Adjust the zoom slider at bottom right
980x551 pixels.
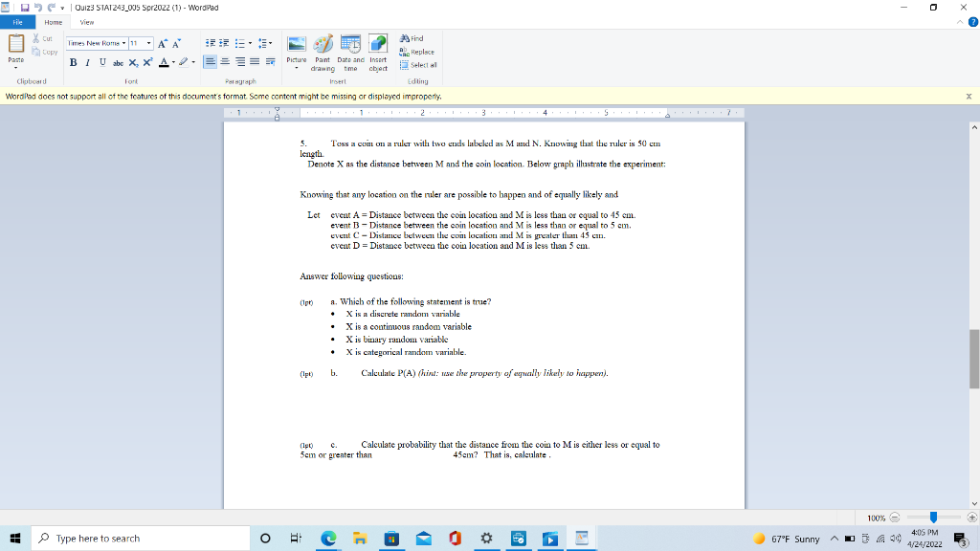(x=933, y=517)
